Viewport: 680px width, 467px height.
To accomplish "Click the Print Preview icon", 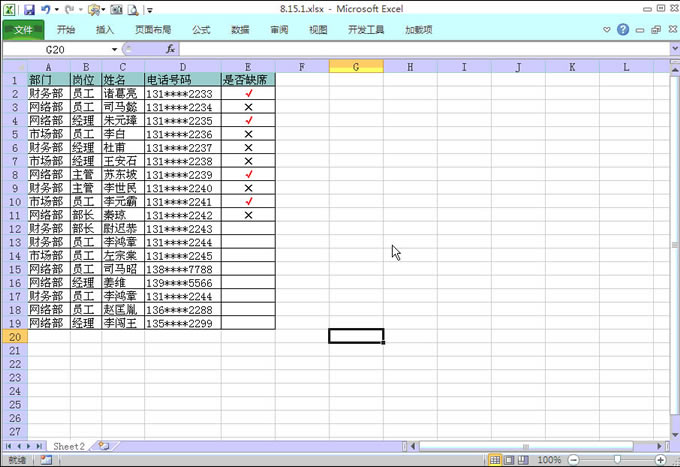I will point(133,9).
